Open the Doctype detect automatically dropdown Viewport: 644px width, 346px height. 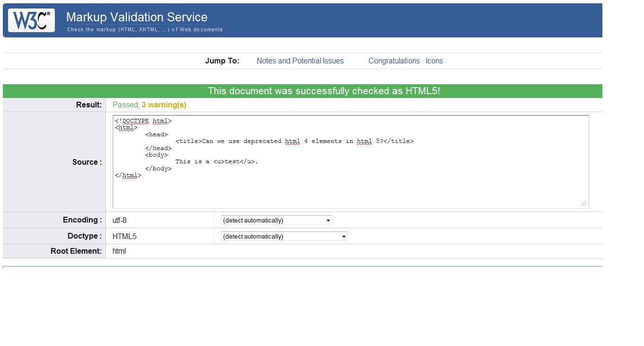[x=284, y=236]
